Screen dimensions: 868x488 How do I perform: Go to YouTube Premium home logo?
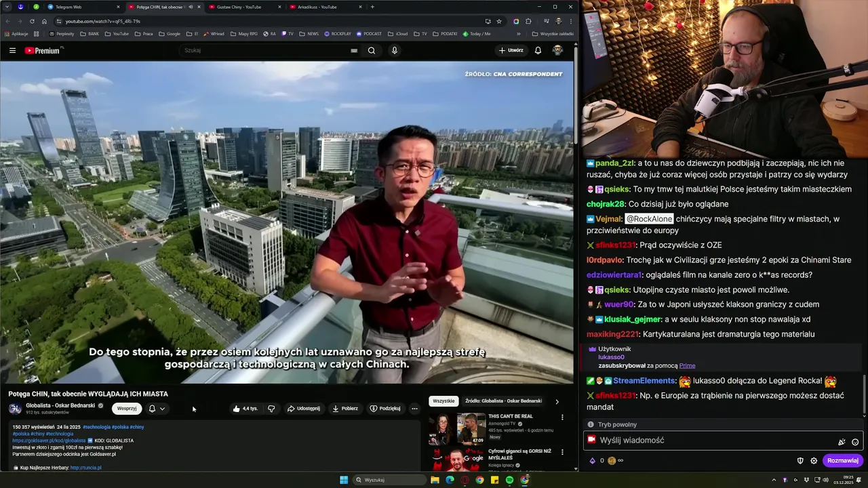43,50
